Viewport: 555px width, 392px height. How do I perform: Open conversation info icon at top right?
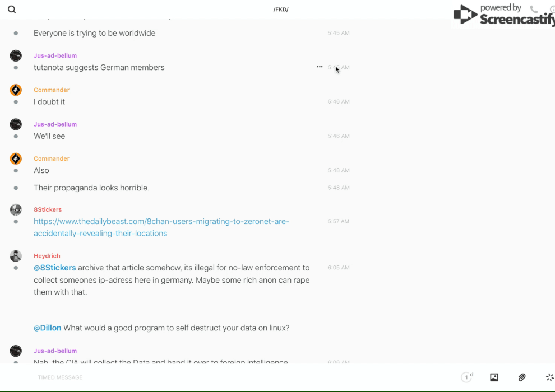[552, 10]
